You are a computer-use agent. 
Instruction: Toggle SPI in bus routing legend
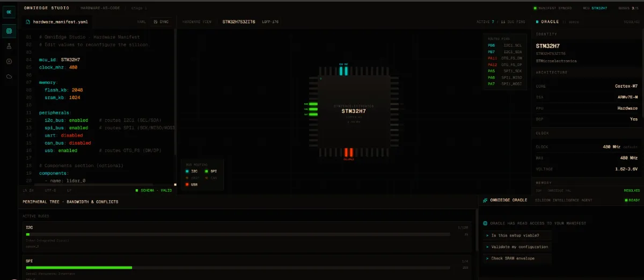(210, 171)
